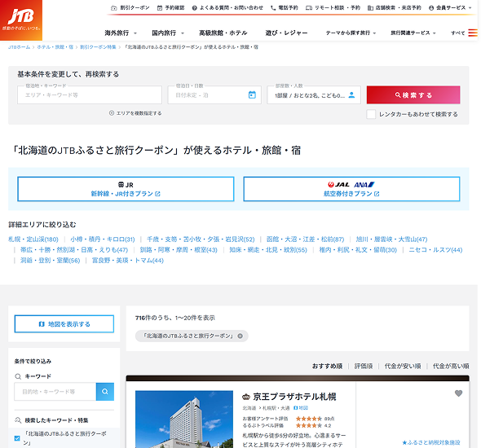Click ★ふるさと納税対象施設 link
481x448 pixels.
(431, 442)
